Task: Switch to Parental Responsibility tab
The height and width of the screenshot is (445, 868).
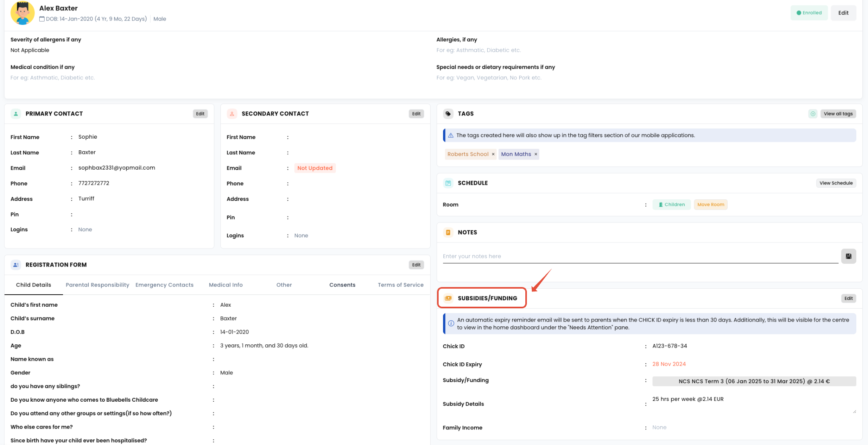Action: pos(98,285)
